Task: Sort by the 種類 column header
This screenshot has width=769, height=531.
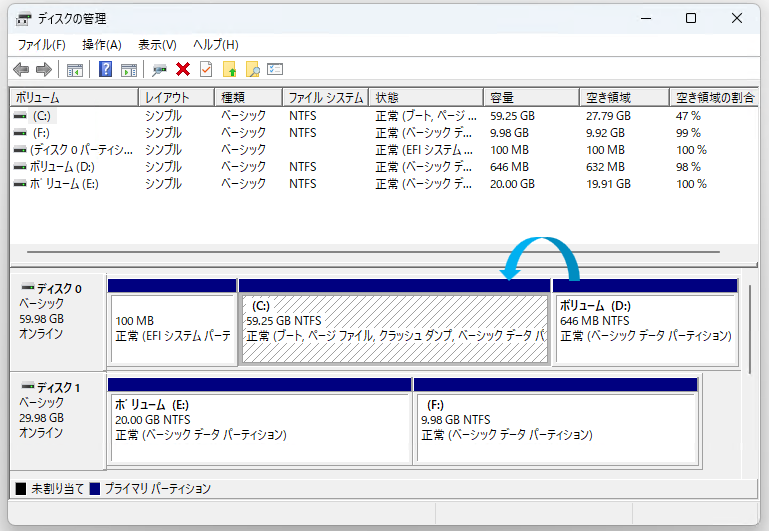Action: pos(249,98)
